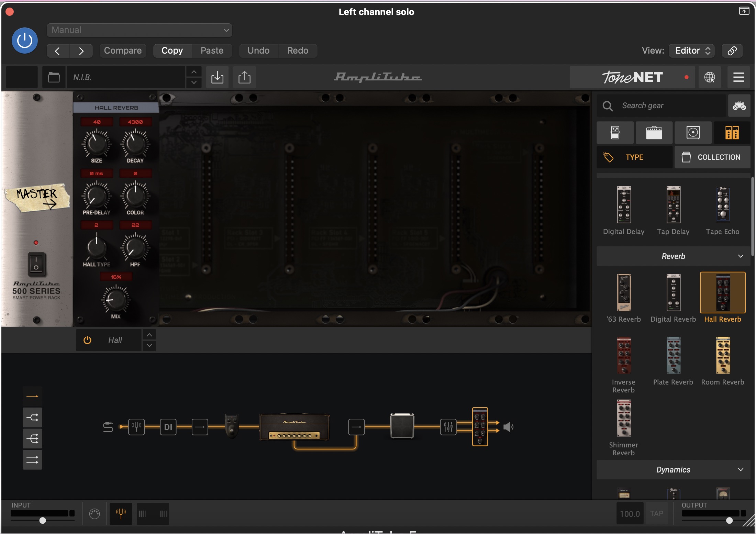
Task: Toggle the plugin power bypass button
Action: point(25,41)
